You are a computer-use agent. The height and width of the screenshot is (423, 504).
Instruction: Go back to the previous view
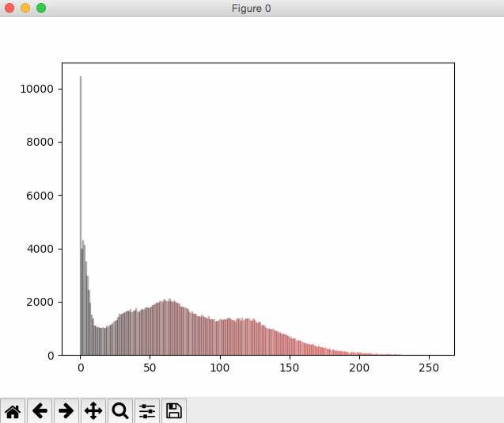(x=40, y=411)
